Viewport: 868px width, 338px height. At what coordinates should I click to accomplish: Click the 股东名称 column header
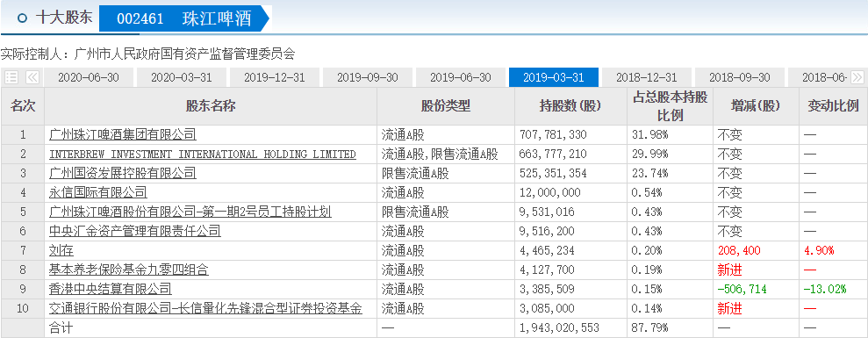click(211, 106)
